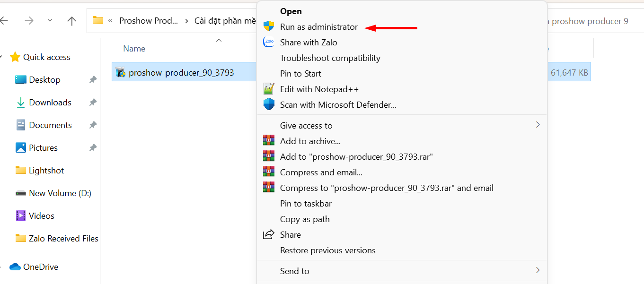This screenshot has height=284, width=644.
Task: Open Lightshot folder in the sidebar
Action: (46, 171)
